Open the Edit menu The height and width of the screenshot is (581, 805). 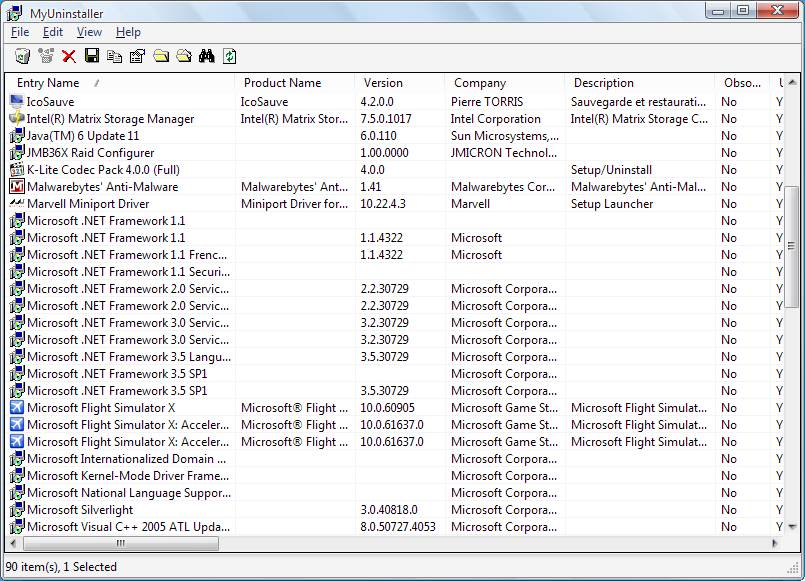pyautogui.click(x=52, y=32)
